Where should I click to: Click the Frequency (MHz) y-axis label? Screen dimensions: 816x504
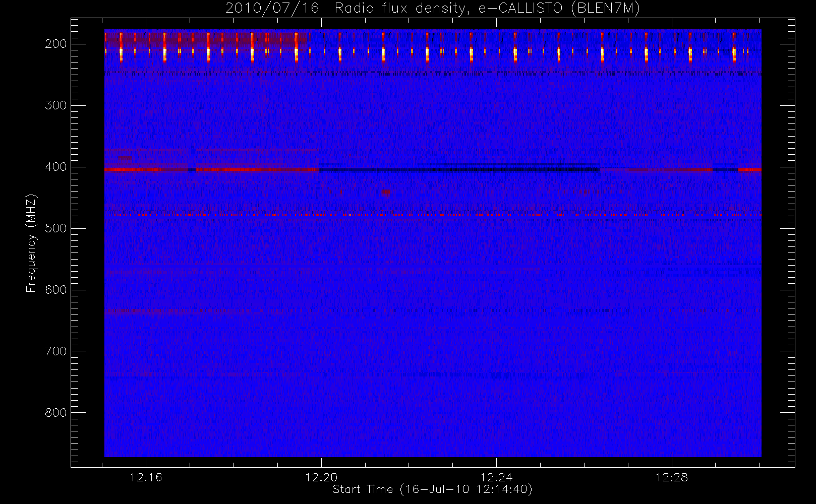pyautogui.click(x=31, y=243)
